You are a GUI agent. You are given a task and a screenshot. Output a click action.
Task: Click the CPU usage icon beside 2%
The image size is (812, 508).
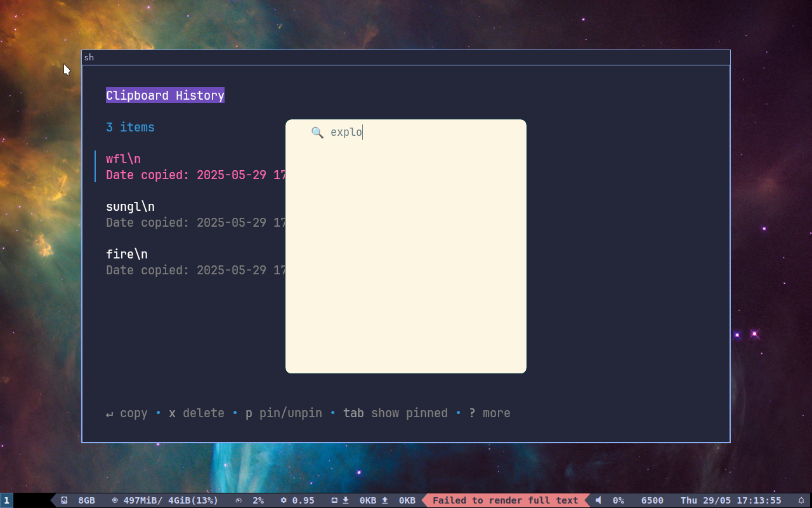pyautogui.click(x=239, y=500)
